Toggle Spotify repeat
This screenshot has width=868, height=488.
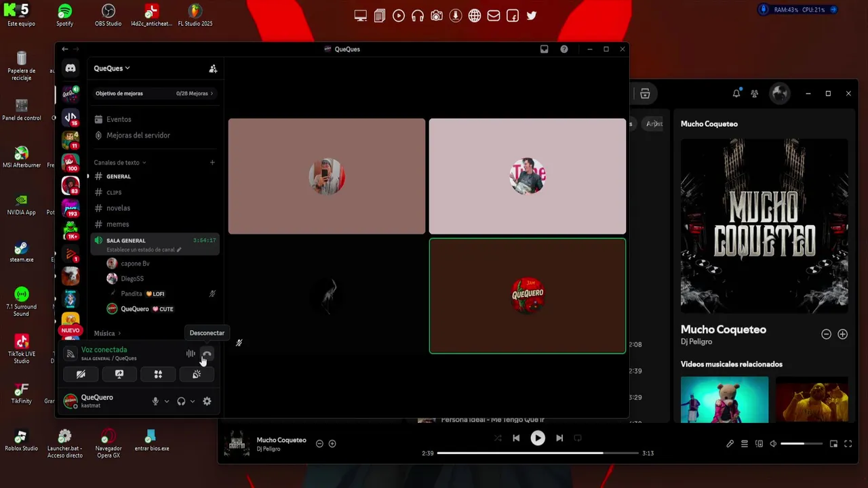click(578, 438)
